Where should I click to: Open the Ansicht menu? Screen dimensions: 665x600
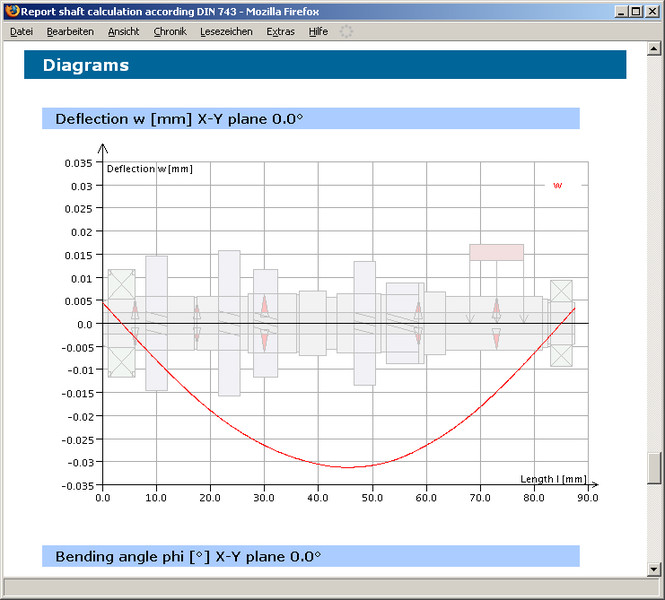pyautogui.click(x=124, y=32)
